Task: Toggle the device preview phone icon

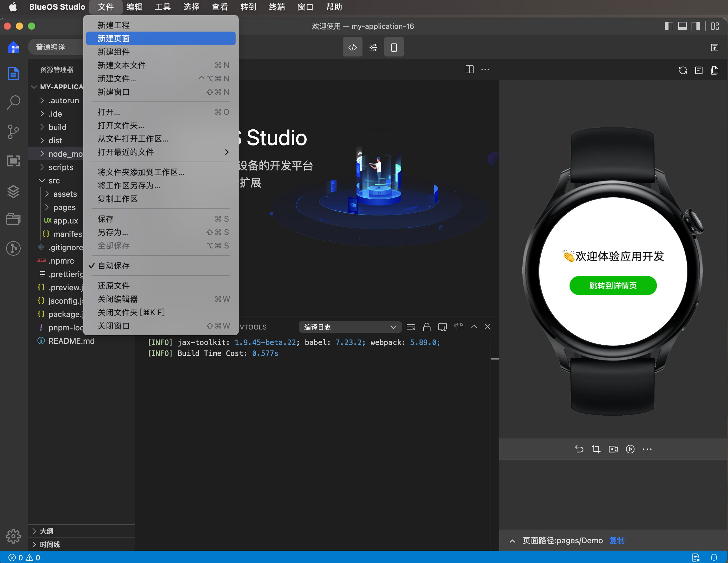Action: coord(394,47)
